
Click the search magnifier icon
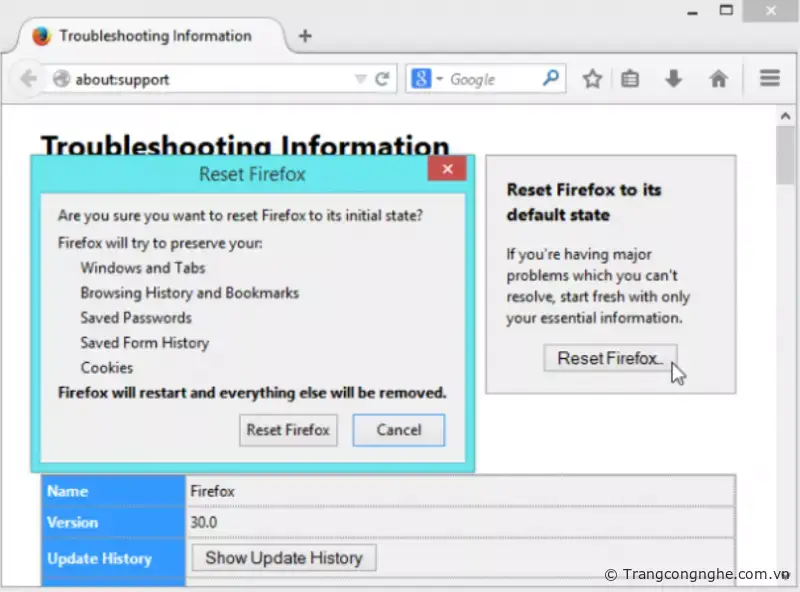(551, 78)
